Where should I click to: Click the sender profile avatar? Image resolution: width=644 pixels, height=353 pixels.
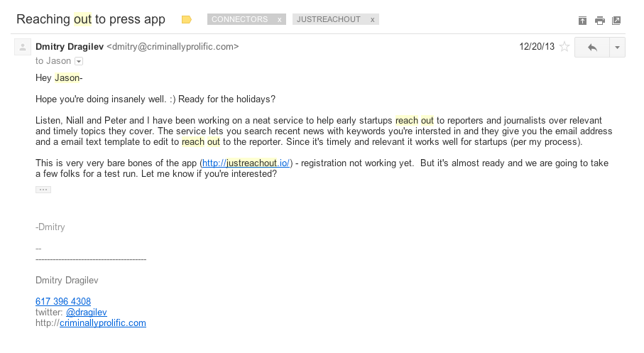click(23, 47)
